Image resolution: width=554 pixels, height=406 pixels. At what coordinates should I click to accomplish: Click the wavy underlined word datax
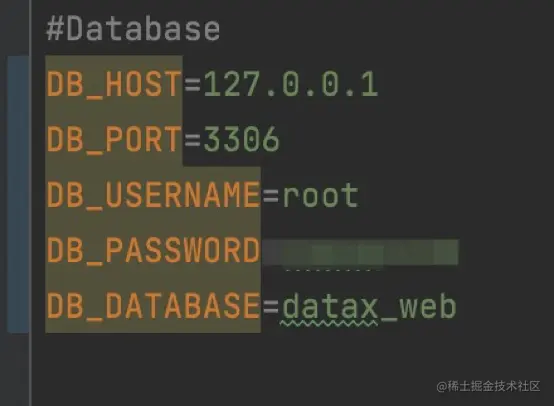click(330, 307)
